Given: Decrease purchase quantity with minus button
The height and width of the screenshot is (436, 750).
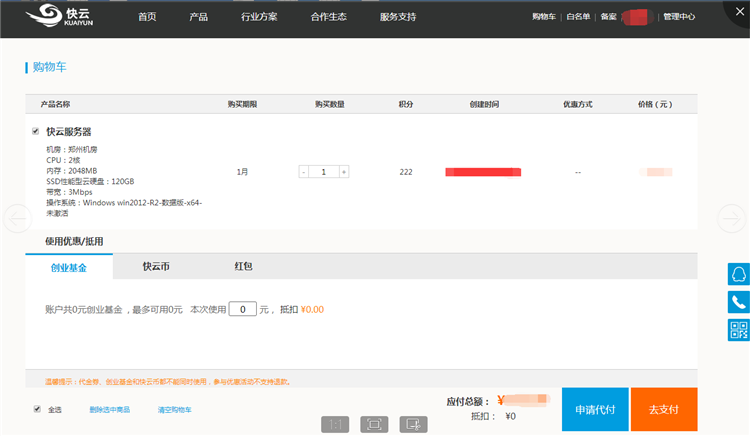Looking at the screenshot, I should 304,172.
